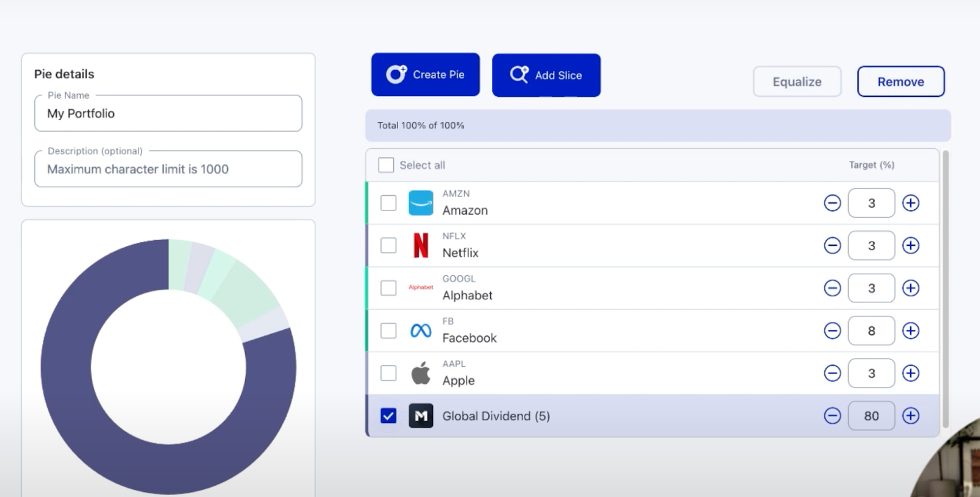Decrease Apple target percentage
The image size is (980, 497).
(x=832, y=373)
